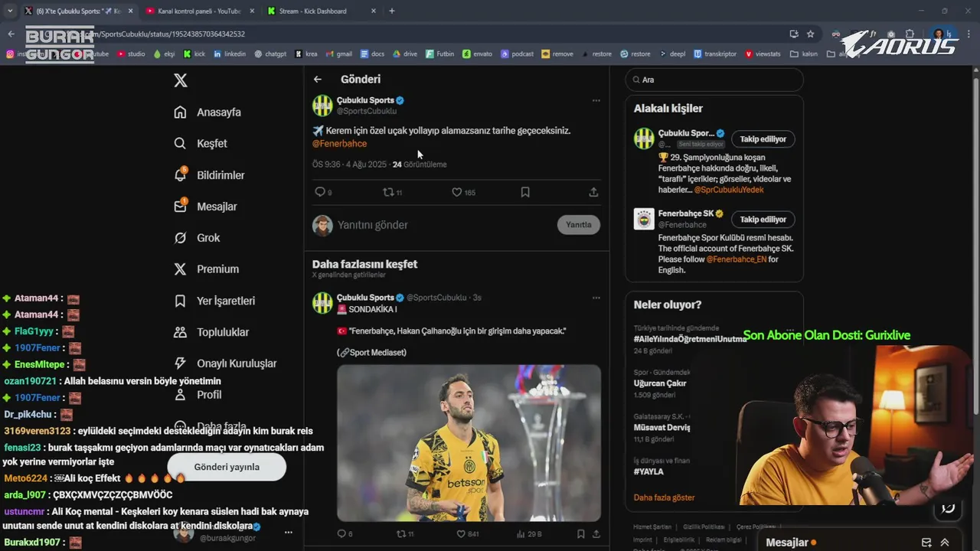
Task: Open the gmail bookmark
Action: pos(338,54)
